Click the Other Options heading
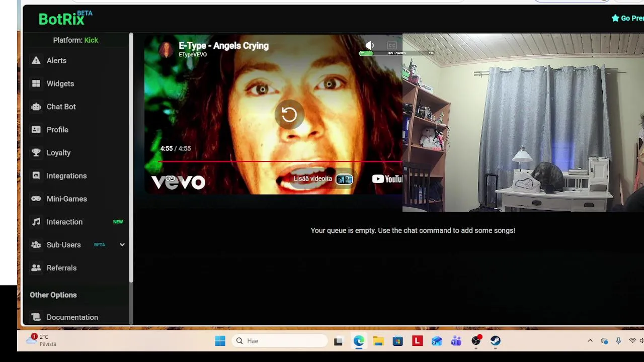This screenshot has width=644, height=362. click(x=53, y=295)
